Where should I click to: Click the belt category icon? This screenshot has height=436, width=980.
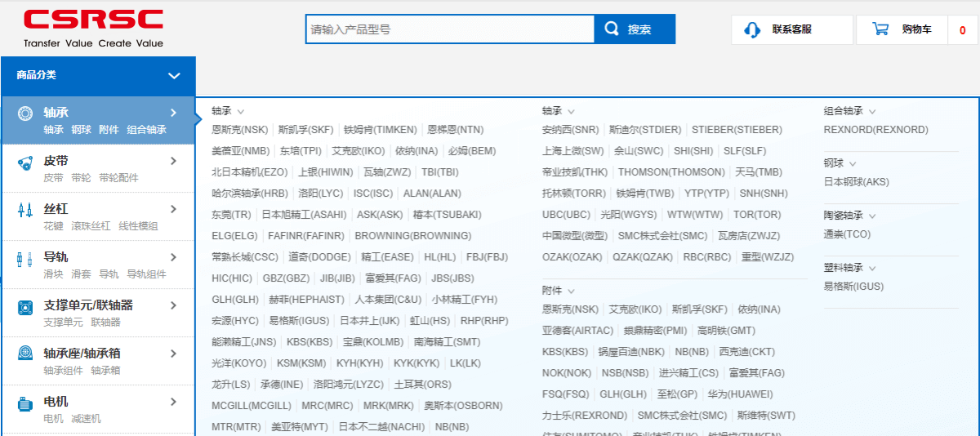coord(24,162)
